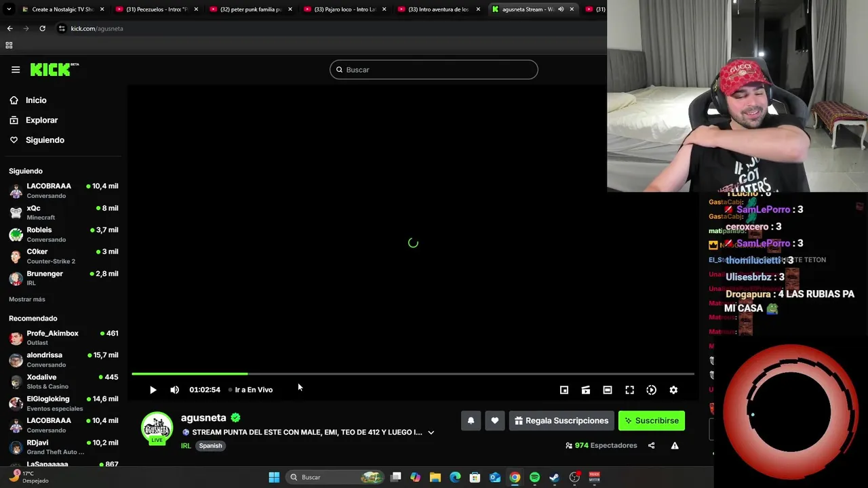
Task: Open File Explorer from taskbar
Action: tap(435, 477)
